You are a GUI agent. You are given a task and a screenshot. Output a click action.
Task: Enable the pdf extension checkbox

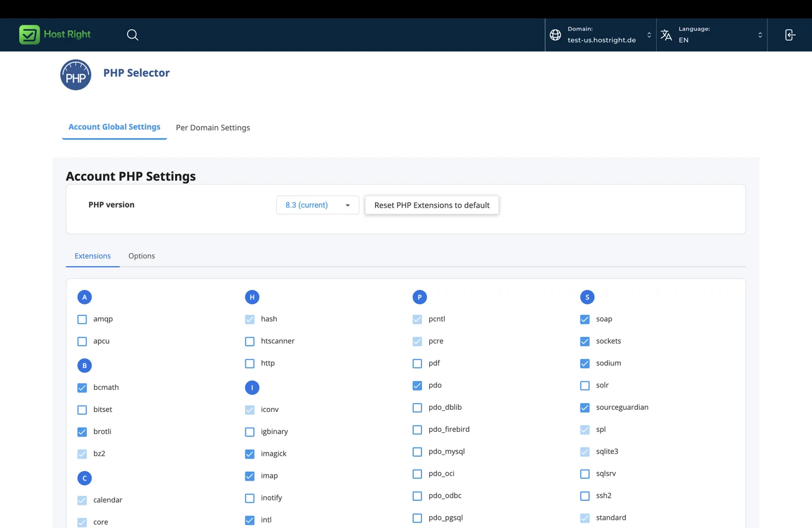click(418, 363)
